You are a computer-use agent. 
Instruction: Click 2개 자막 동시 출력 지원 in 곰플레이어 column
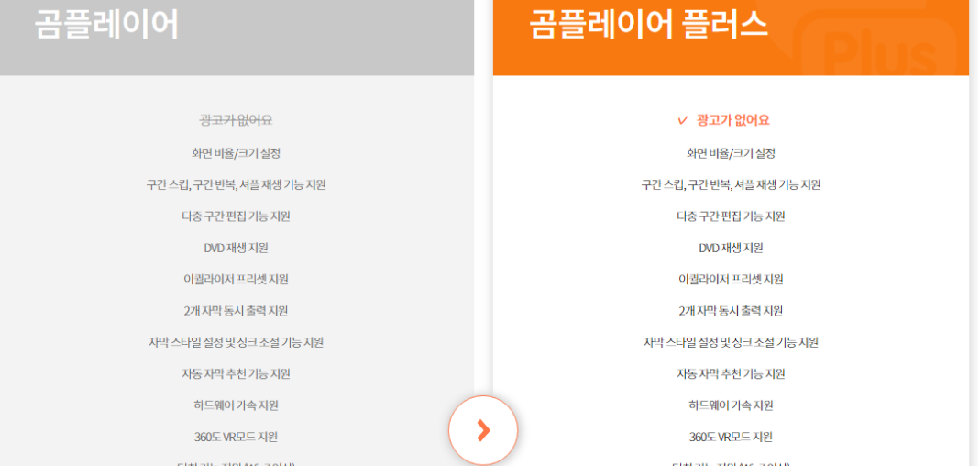click(x=236, y=311)
